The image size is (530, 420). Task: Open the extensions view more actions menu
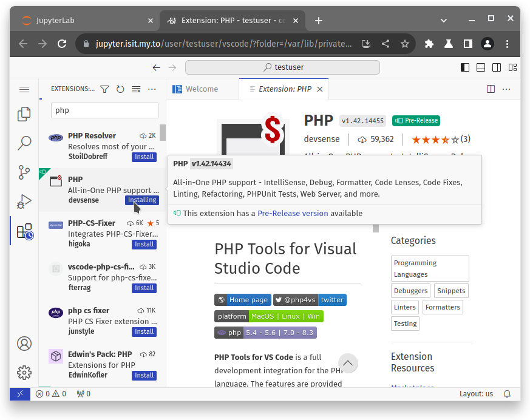click(x=152, y=89)
